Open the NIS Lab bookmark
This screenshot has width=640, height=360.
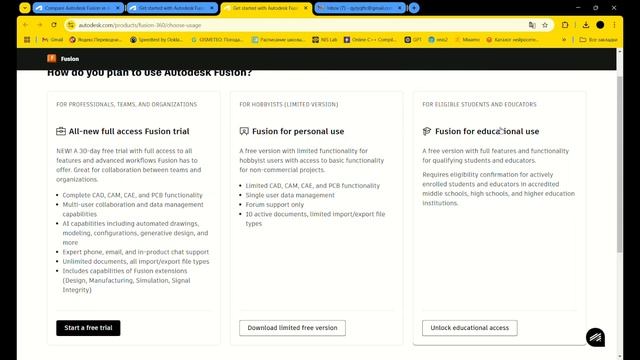[x=325, y=40]
